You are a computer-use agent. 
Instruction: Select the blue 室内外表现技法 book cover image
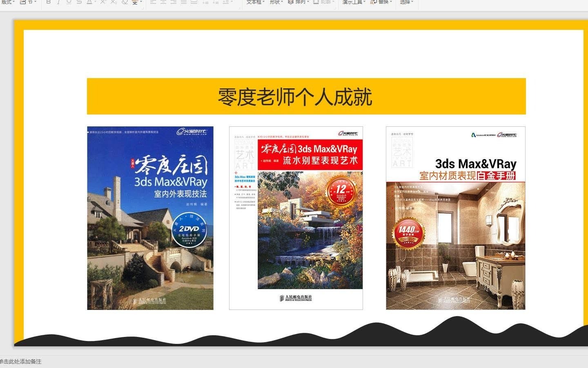coord(150,218)
